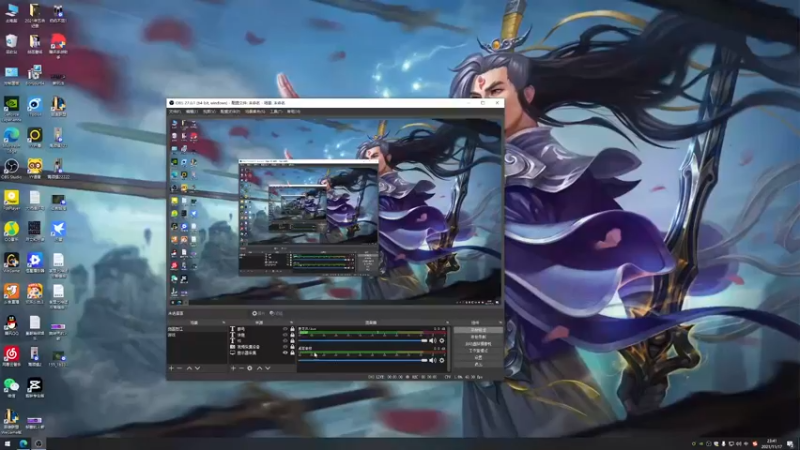Undock Controls panel via header icon
The width and height of the screenshot is (800, 450).
500,322
